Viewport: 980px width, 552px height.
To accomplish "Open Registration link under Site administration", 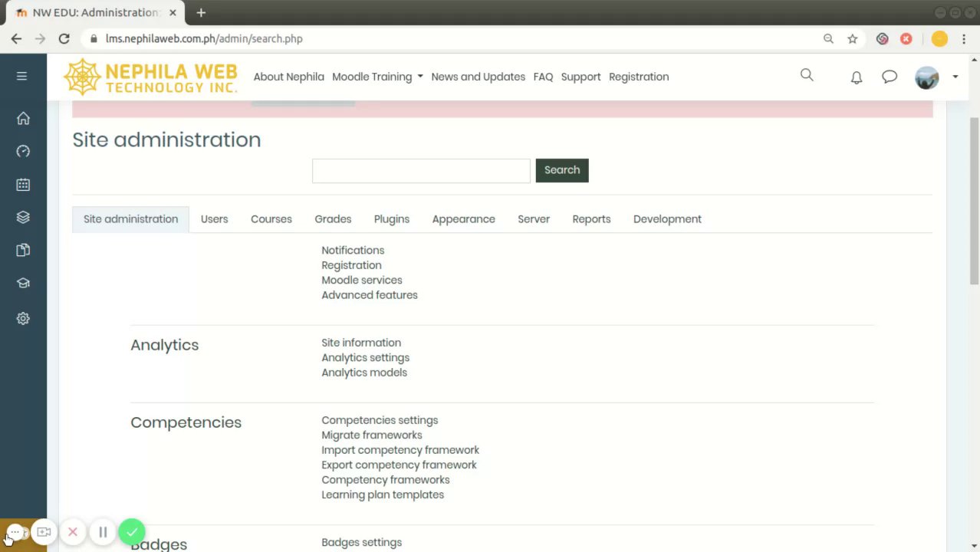I will 351,265.
